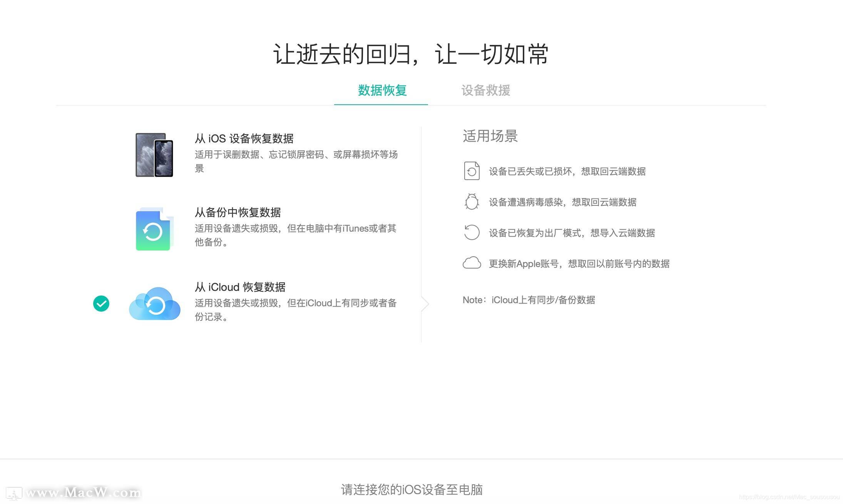Click the virus infection bug icon
Screen dimensions: 843x504
[x=472, y=202]
